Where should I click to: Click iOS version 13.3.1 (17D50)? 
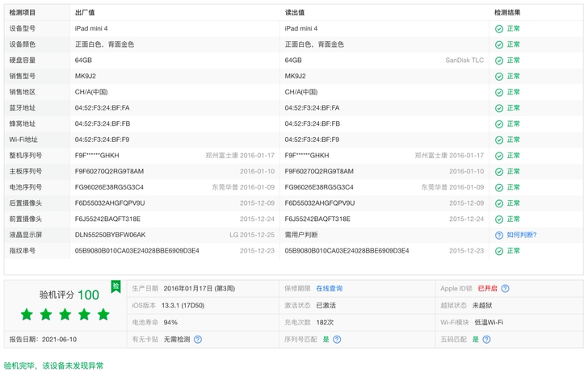[x=183, y=306]
